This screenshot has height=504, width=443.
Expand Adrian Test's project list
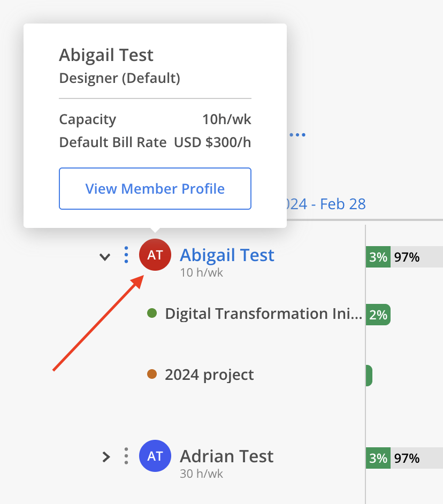click(x=106, y=457)
